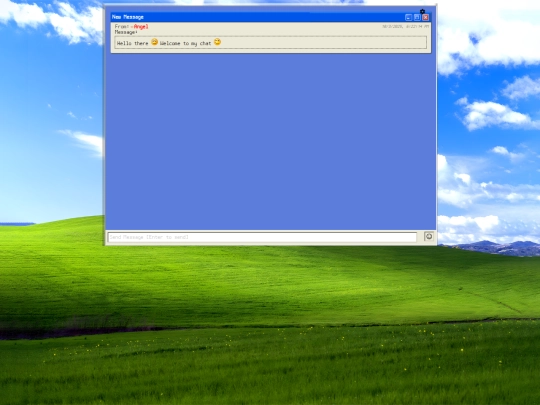Click the message timestamp

pos(406,26)
